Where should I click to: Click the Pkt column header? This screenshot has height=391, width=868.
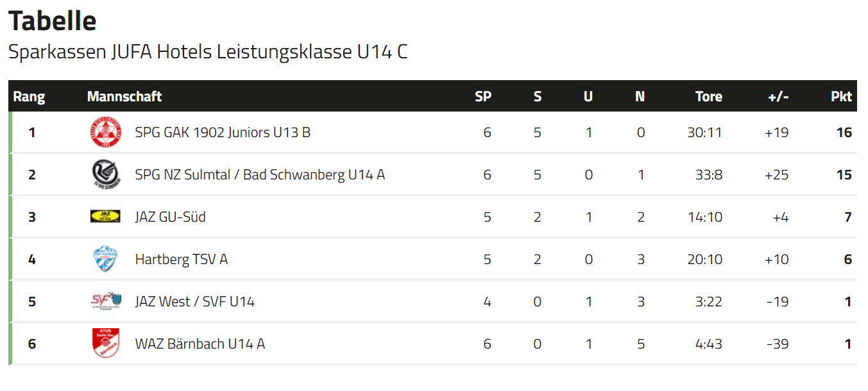[841, 97]
